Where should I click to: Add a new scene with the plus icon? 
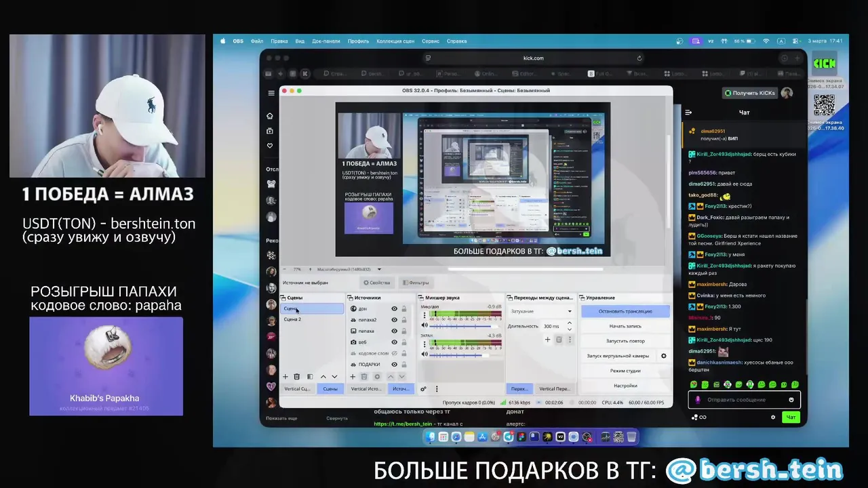[x=285, y=377]
